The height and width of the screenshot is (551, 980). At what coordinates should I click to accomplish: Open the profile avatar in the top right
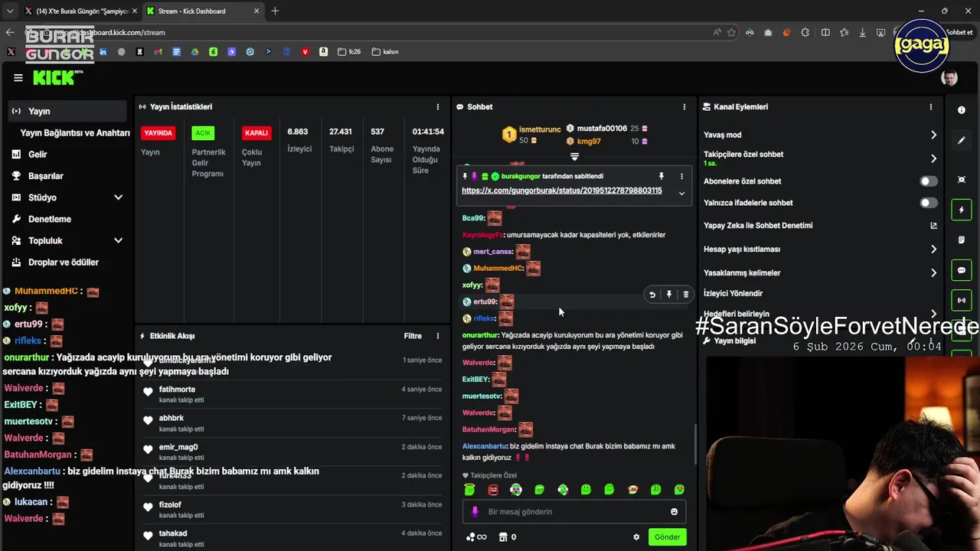[949, 78]
